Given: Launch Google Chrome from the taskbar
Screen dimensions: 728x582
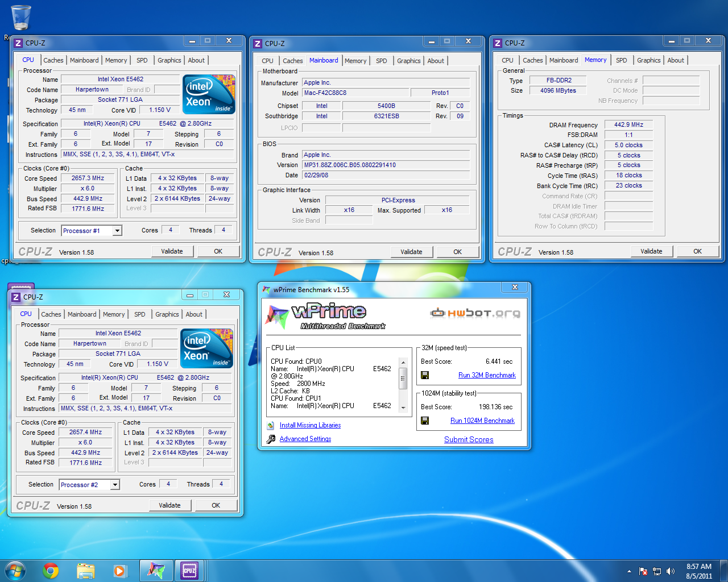Looking at the screenshot, I should [51, 571].
